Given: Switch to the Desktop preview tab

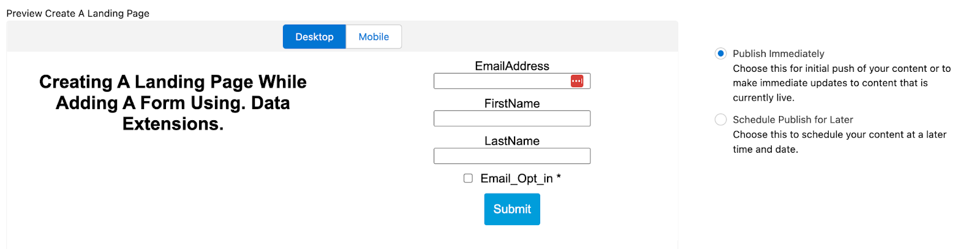Looking at the screenshot, I should point(314,37).
